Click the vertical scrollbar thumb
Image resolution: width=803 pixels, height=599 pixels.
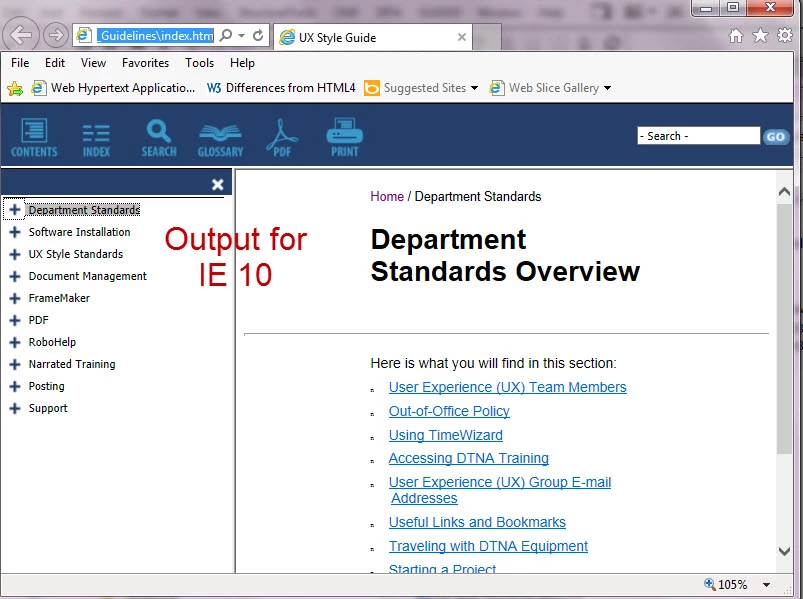784,329
